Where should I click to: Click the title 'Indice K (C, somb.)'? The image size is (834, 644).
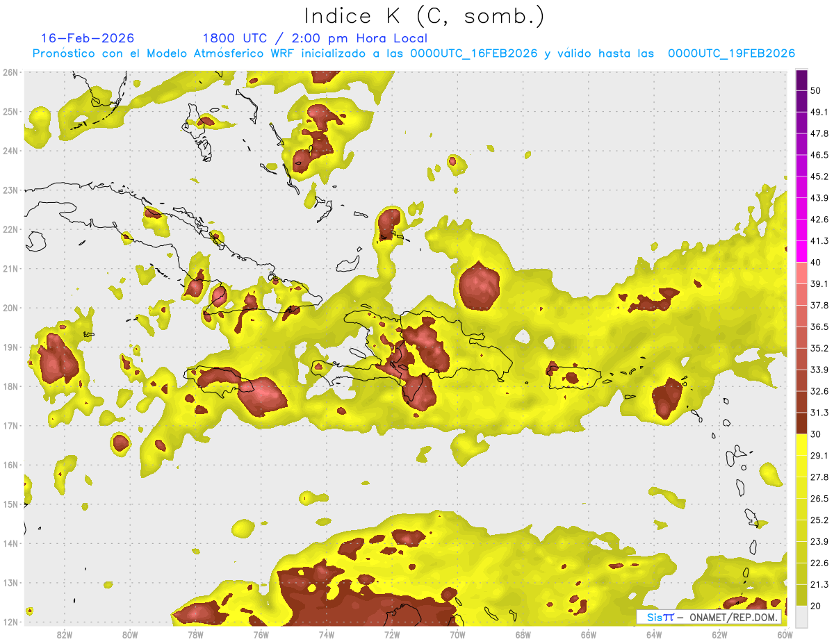(x=425, y=16)
